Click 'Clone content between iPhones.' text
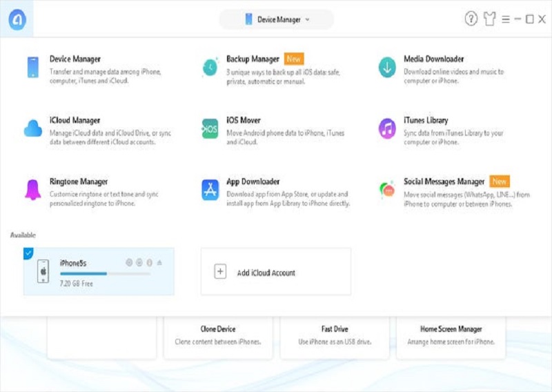This screenshot has height=392, width=552. click(218, 342)
